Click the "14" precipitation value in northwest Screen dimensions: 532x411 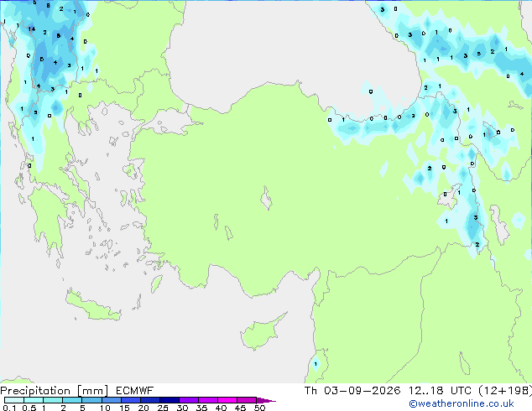(x=32, y=29)
